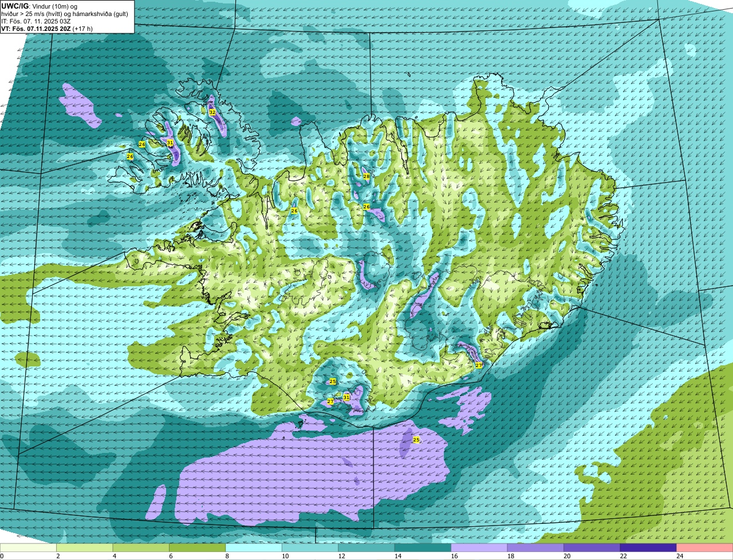The image size is (733, 560).
Task: Click the '26' gust label just below the '28'
Action: [366, 206]
